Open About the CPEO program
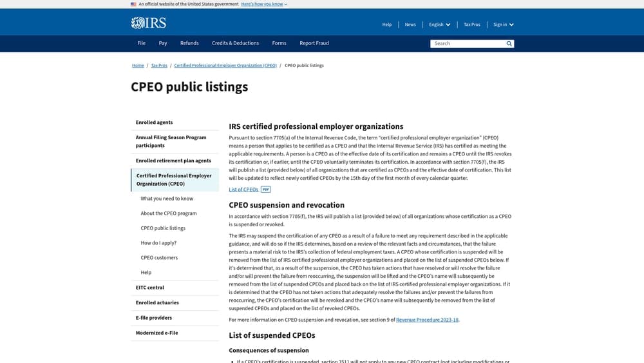 (x=168, y=213)
